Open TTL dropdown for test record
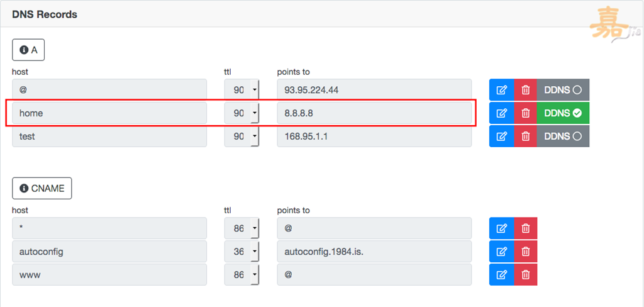The image size is (644, 307). (255, 136)
